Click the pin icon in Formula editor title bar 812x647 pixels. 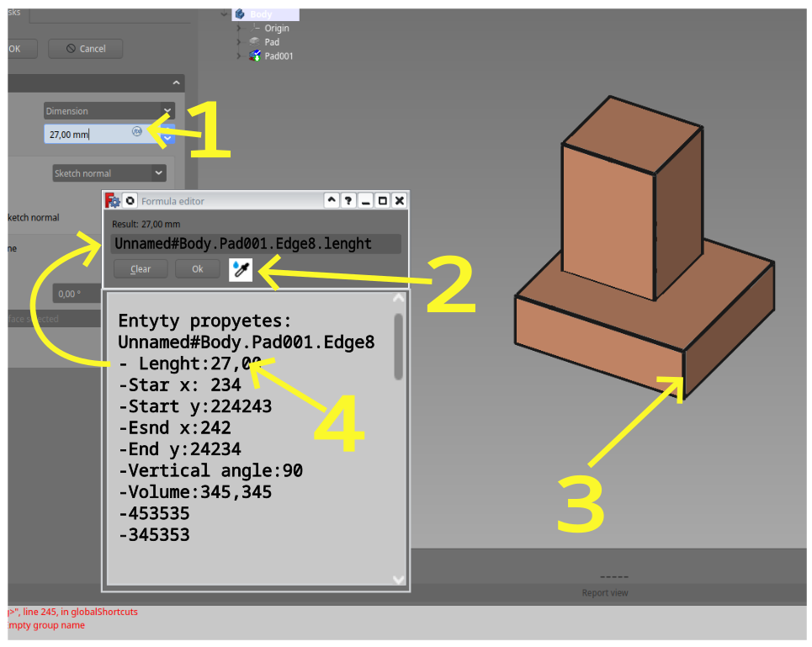point(130,200)
